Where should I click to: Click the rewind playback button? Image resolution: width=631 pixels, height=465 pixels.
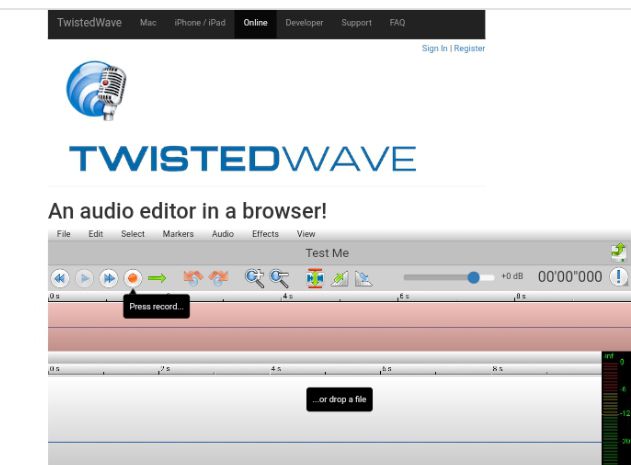(x=60, y=278)
